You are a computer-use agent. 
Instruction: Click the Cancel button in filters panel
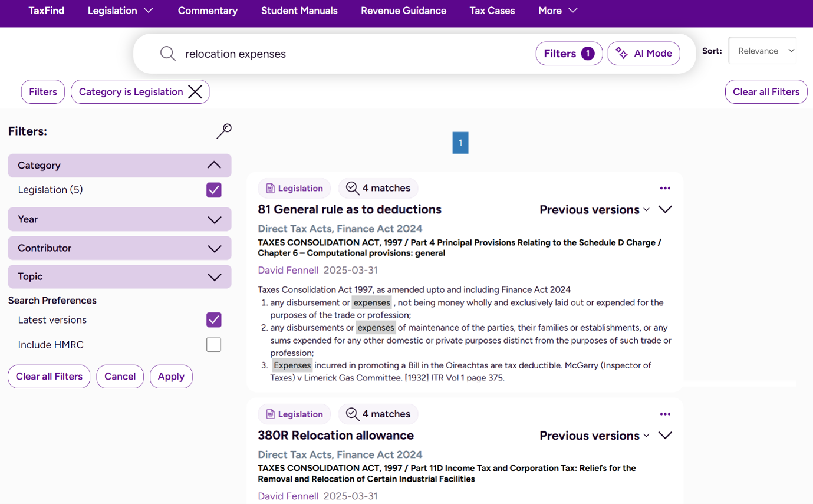120,377
